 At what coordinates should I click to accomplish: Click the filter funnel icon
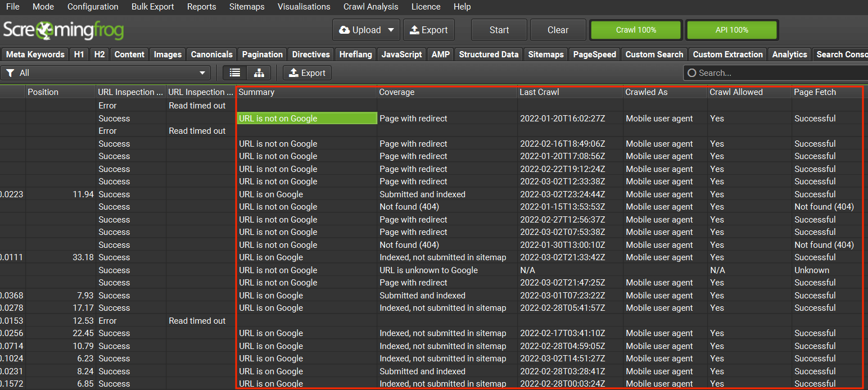(x=10, y=73)
